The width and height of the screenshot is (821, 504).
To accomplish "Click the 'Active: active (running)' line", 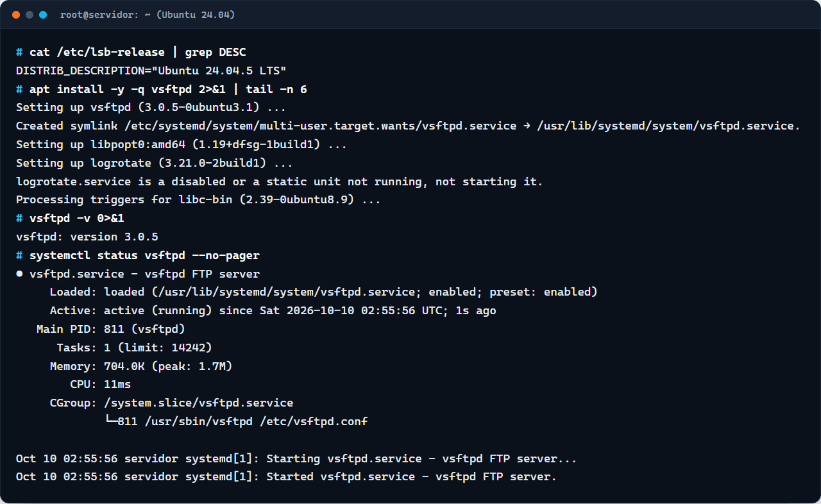I will pos(273,310).
